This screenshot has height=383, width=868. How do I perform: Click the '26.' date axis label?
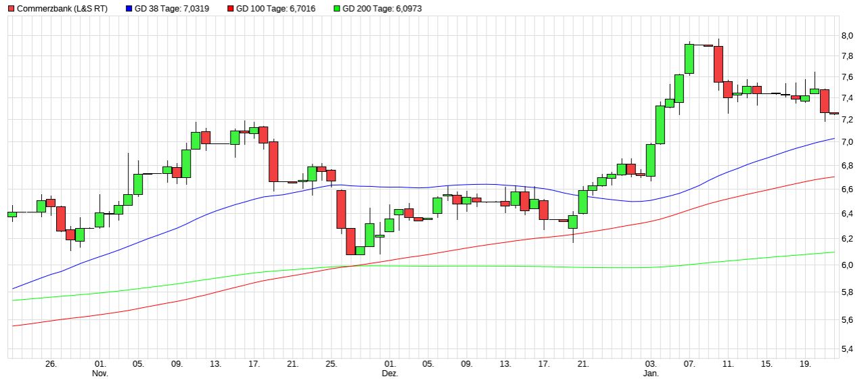(51, 364)
